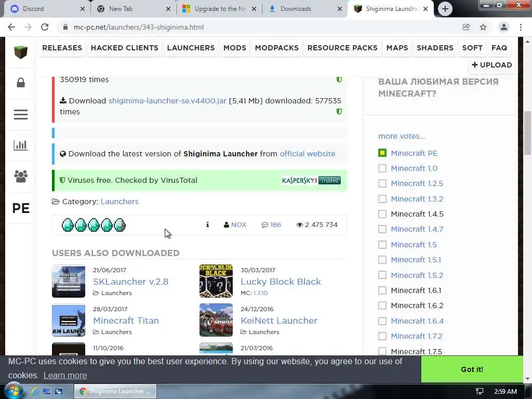Click the network tray icon
This screenshot has width=532, height=399.
[480, 391]
